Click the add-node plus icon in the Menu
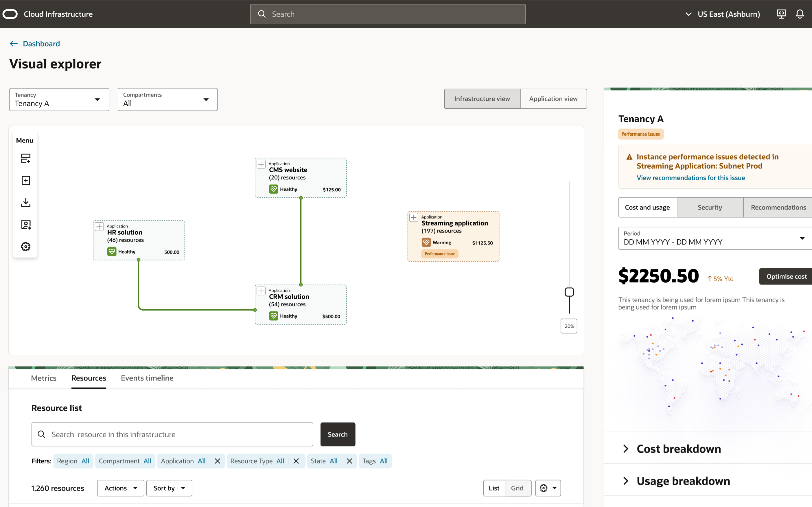The height and width of the screenshot is (507, 812). pos(25,180)
